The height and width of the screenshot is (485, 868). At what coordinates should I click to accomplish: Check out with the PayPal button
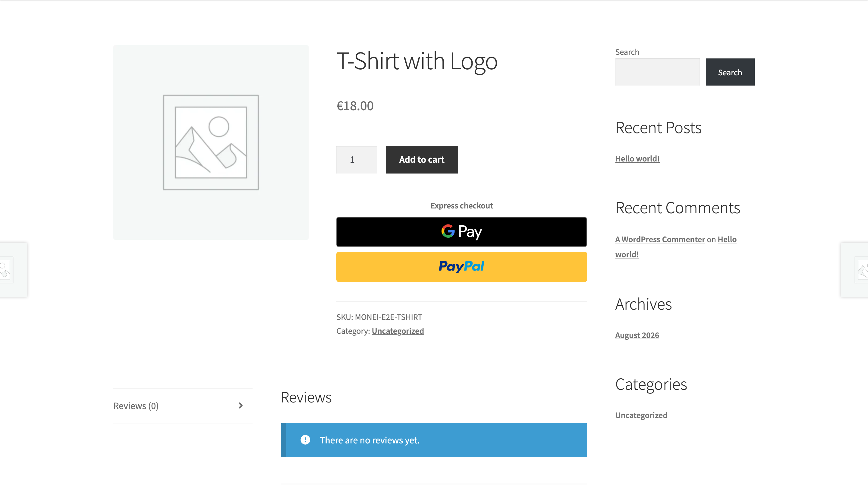click(461, 267)
